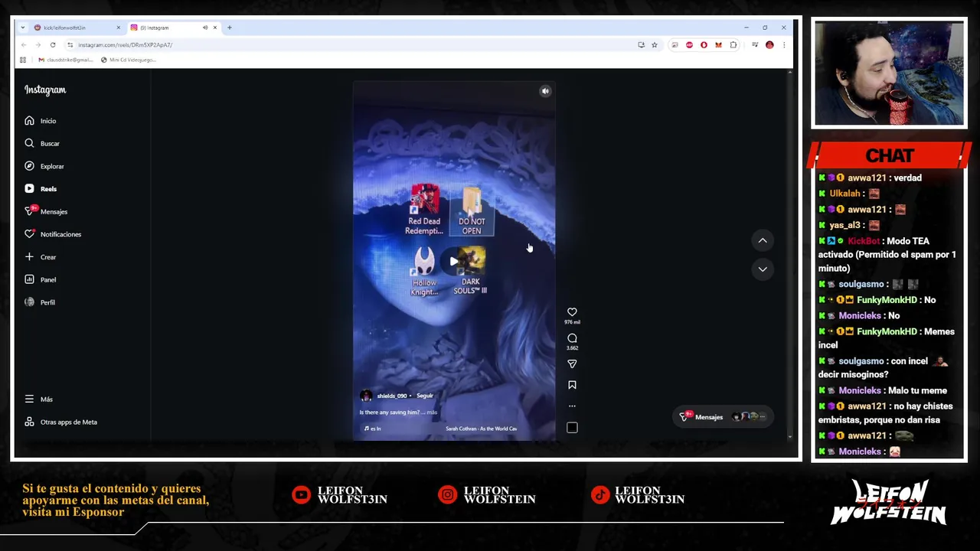Click the audio thumbnail square below the options
The image size is (980, 551).
[x=572, y=428]
